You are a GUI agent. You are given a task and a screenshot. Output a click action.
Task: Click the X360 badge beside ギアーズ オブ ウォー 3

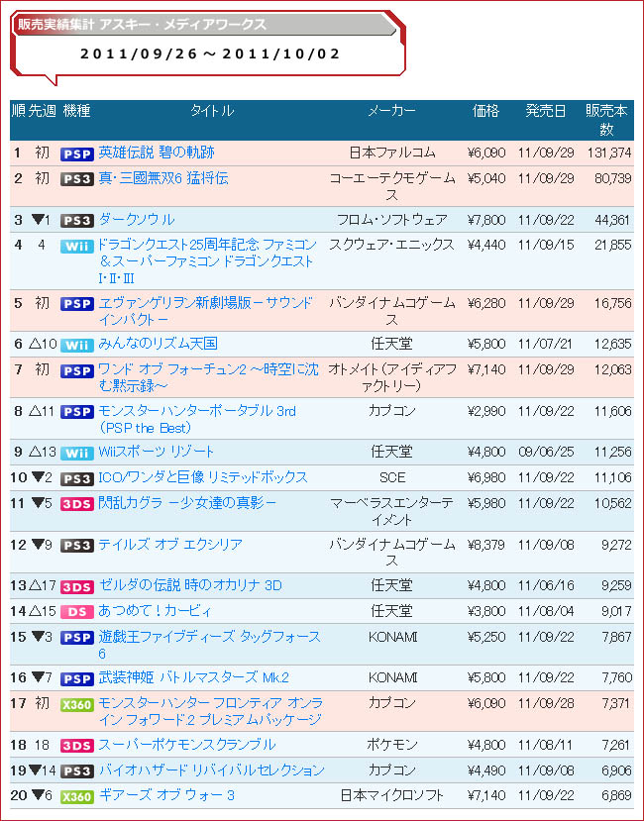[77, 797]
